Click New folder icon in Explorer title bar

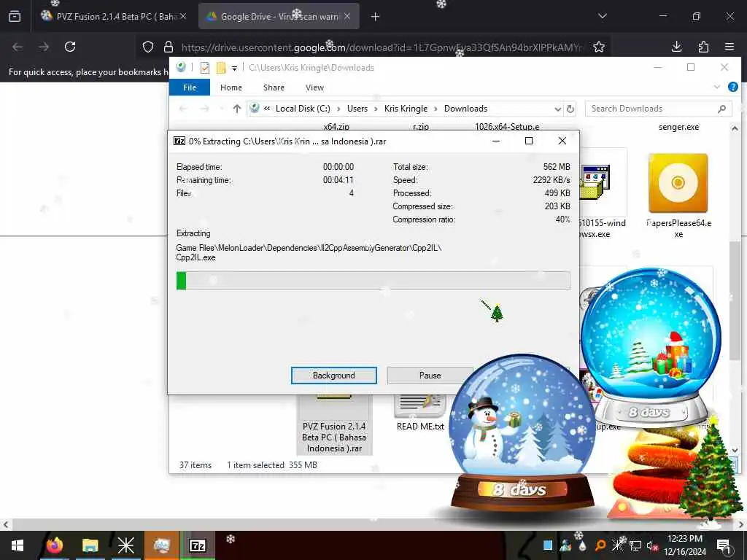coord(221,68)
